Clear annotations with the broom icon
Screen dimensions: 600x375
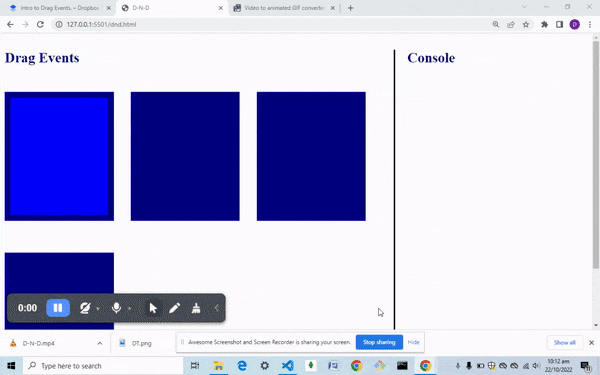196,308
